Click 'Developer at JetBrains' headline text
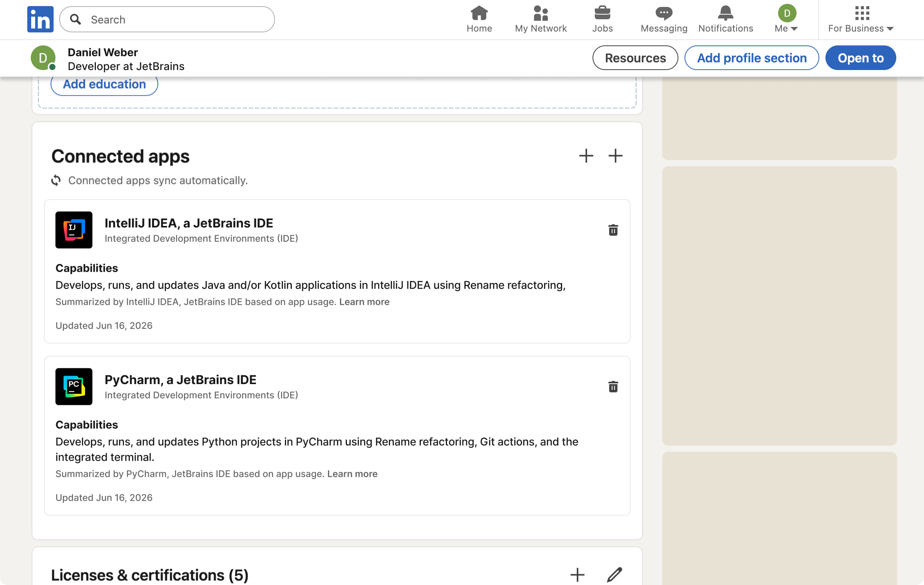This screenshot has height=585, width=924. [x=126, y=66]
